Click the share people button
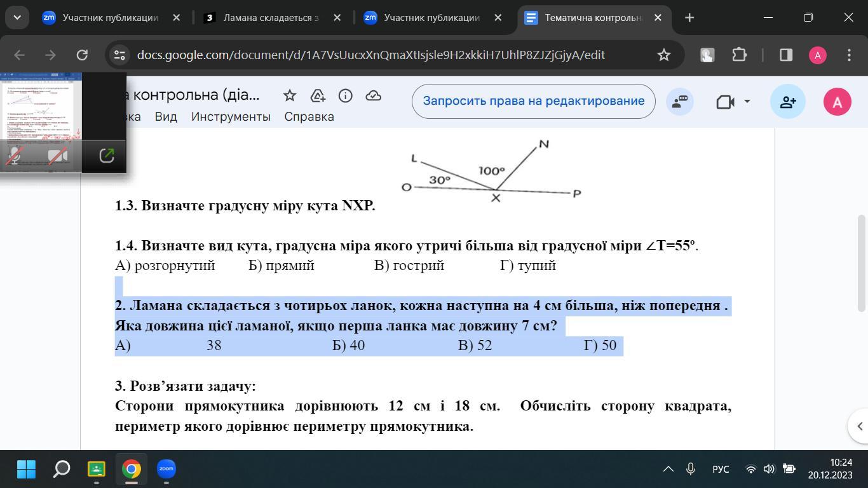This screenshot has width=868, height=488. pos(788,102)
